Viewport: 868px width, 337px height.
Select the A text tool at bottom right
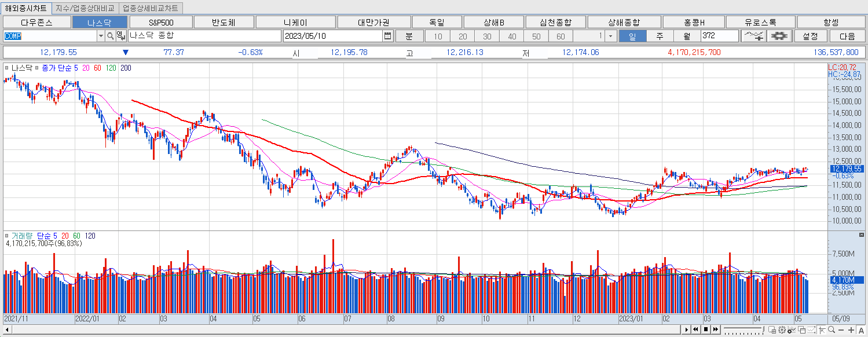click(x=861, y=330)
